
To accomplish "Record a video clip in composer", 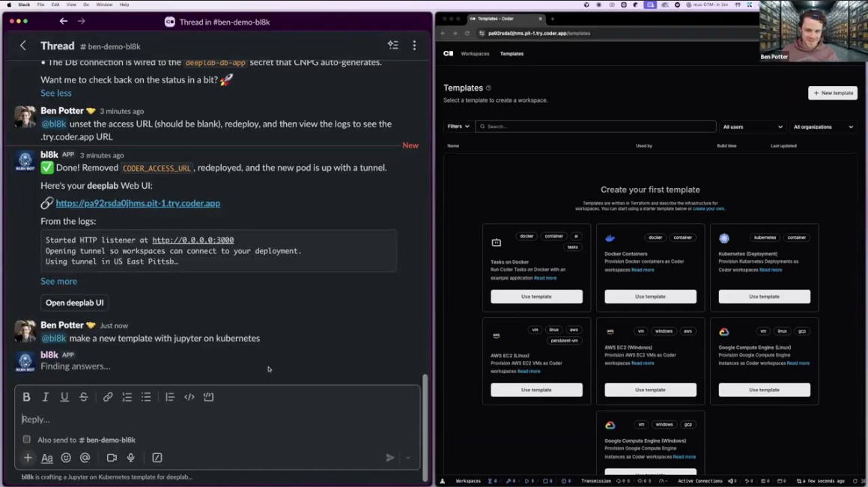I will coord(112,458).
